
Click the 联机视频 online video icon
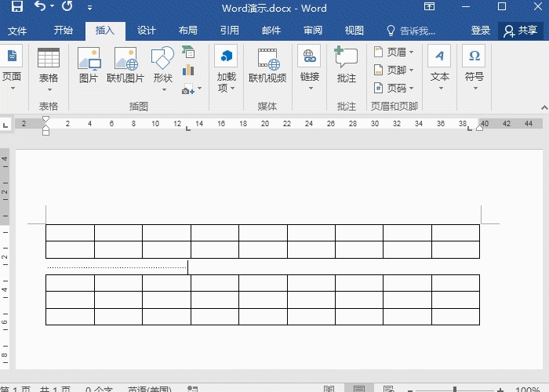[267, 66]
